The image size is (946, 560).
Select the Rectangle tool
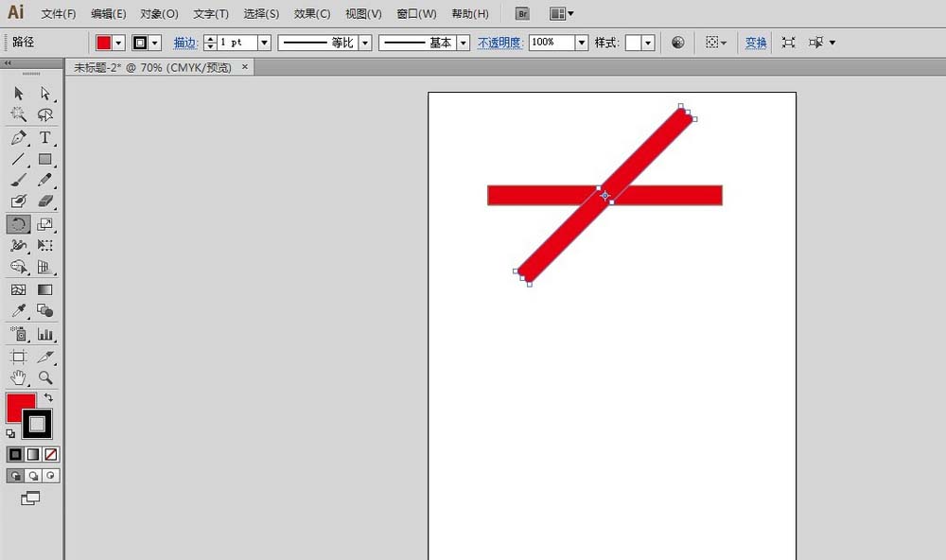pyautogui.click(x=45, y=159)
